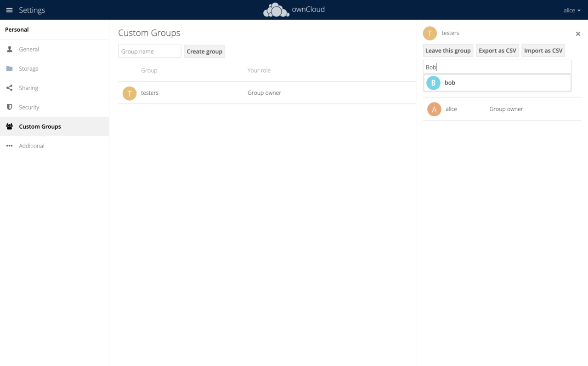Select the General settings person icon
The image size is (588, 366).
click(x=10, y=49)
